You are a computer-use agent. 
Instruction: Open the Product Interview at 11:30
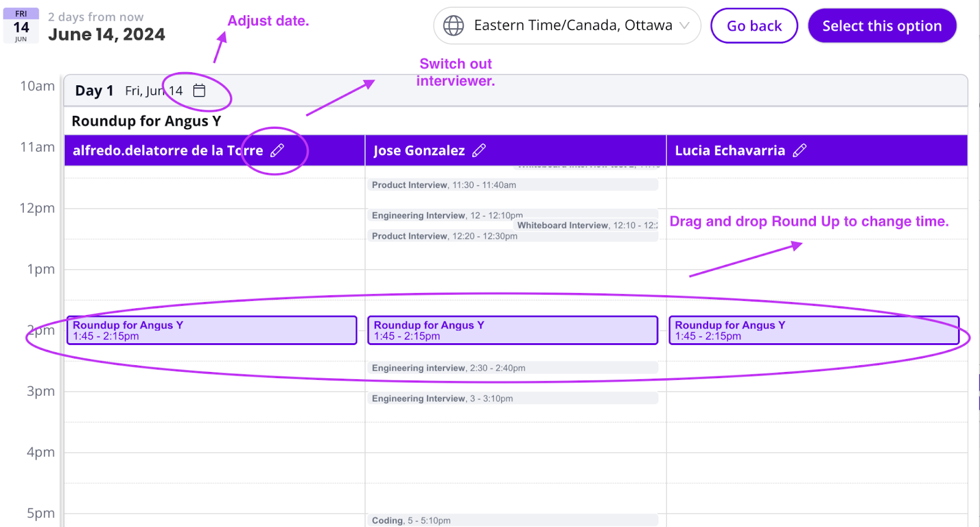pyautogui.click(x=513, y=184)
